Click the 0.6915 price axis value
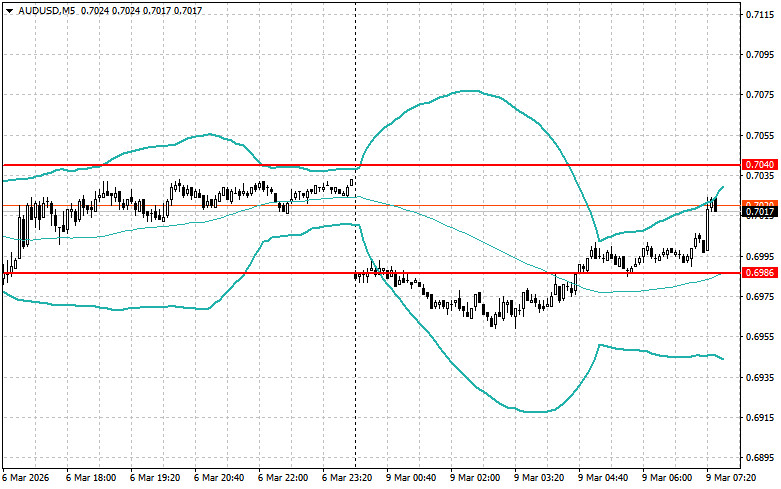781x489 pixels. pos(760,417)
